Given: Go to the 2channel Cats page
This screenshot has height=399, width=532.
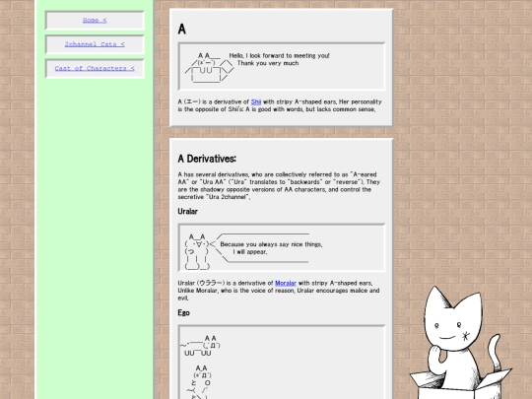Looking at the screenshot, I should pyautogui.click(x=95, y=44).
